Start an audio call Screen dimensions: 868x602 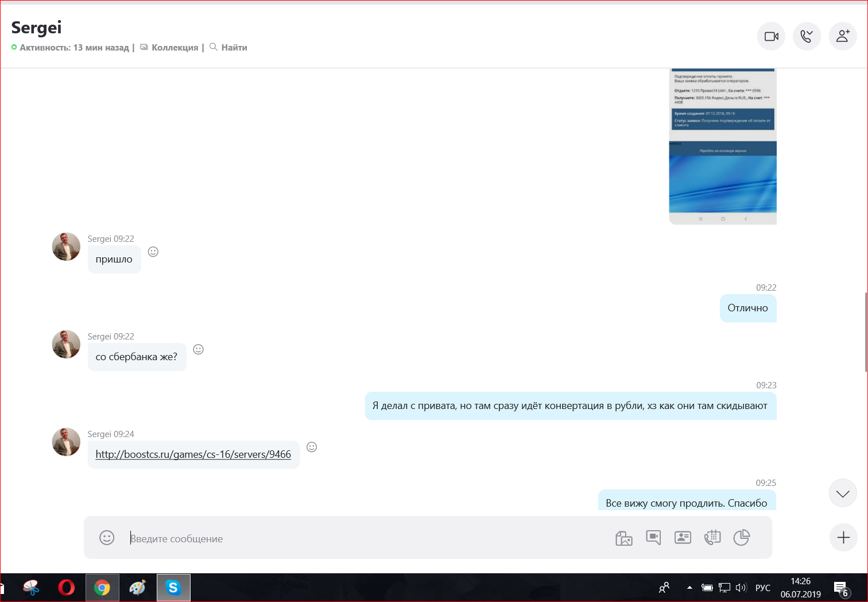[x=807, y=36]
